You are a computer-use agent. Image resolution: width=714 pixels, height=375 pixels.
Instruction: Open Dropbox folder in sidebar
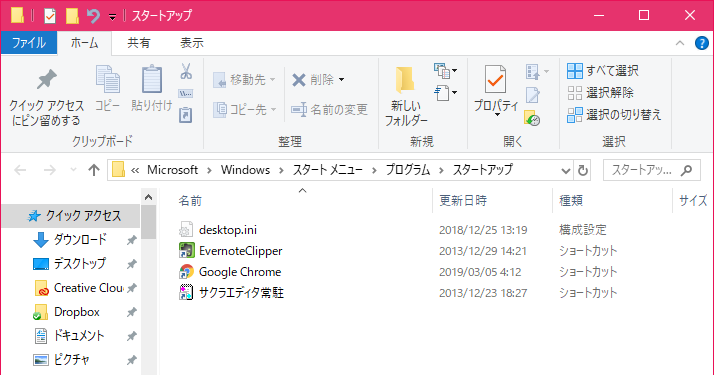(x=76, y=312)
